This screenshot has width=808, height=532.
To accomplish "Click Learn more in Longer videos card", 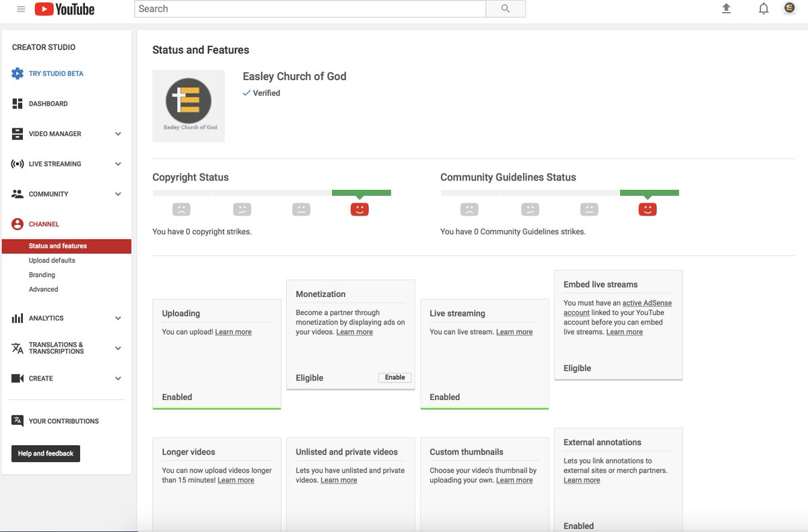I will tap(236, 480).
